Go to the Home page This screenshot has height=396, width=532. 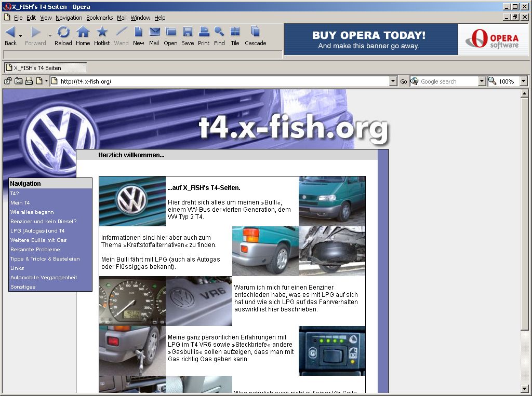(x=83, y=36)
